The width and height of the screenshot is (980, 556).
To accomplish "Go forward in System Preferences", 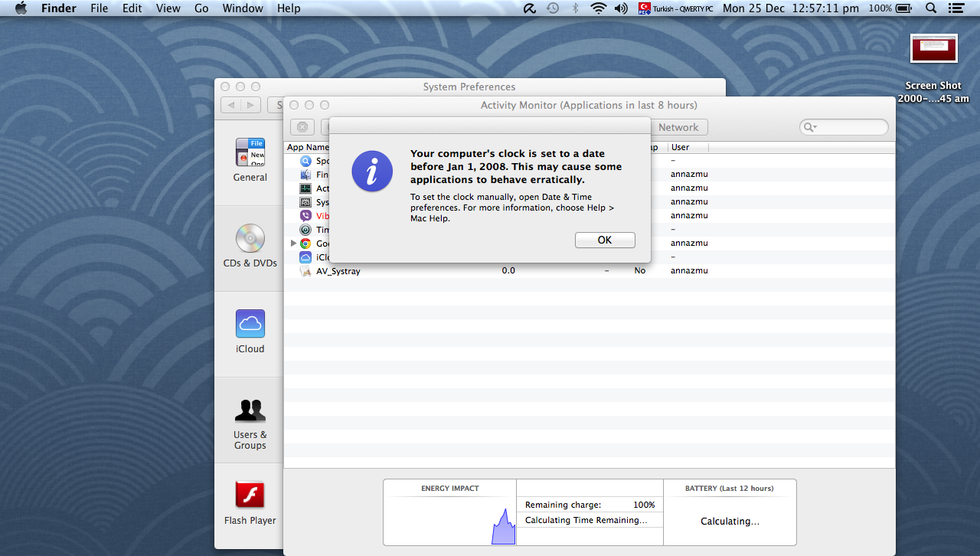I will (x=250, y=105).
